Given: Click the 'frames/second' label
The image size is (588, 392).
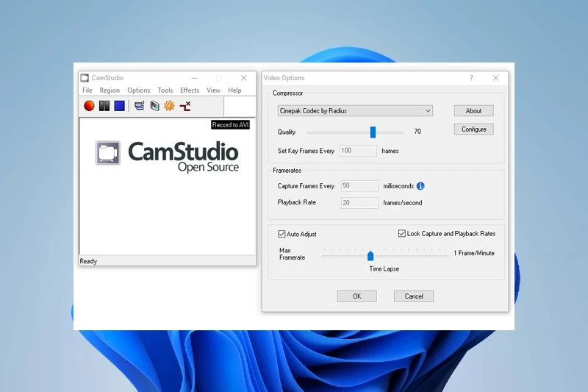Looking at the screenshot, I should (x=402, y=203).
